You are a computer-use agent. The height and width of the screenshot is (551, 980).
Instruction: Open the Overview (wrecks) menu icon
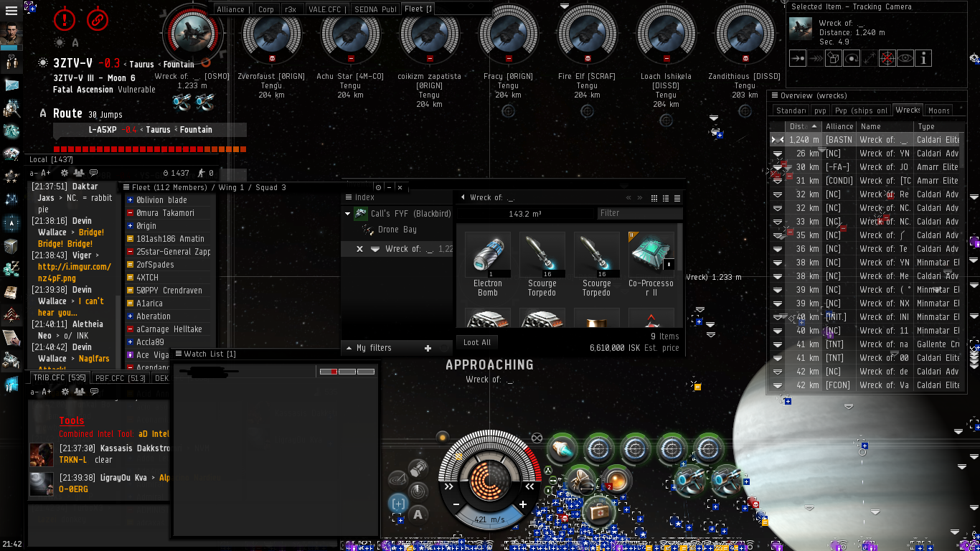click(774, 95)
